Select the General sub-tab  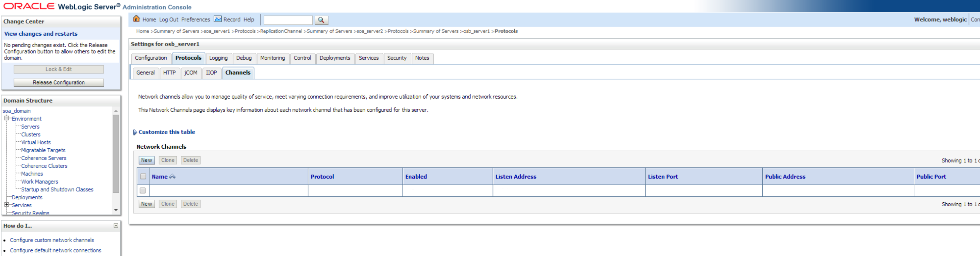146,73
